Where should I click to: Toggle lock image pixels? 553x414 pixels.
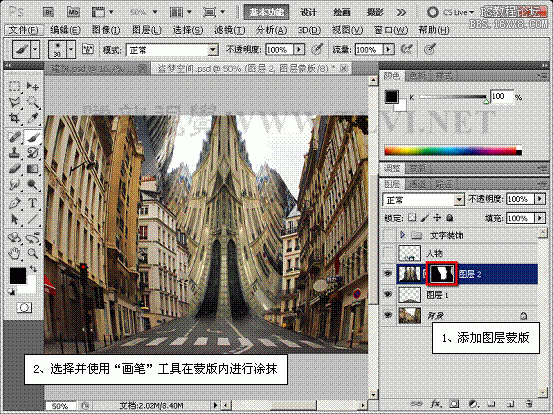[425, 218]
